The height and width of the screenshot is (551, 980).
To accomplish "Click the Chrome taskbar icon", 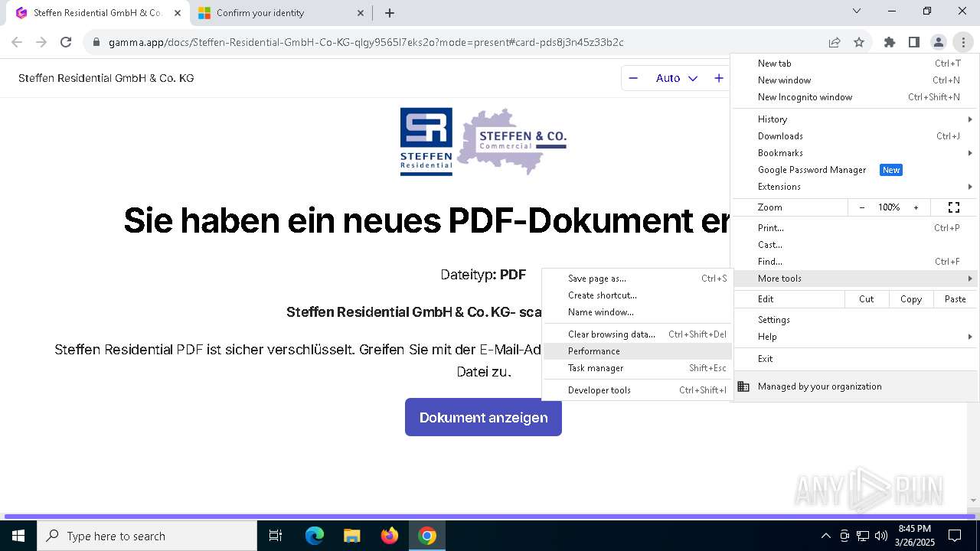I will 427,536.
